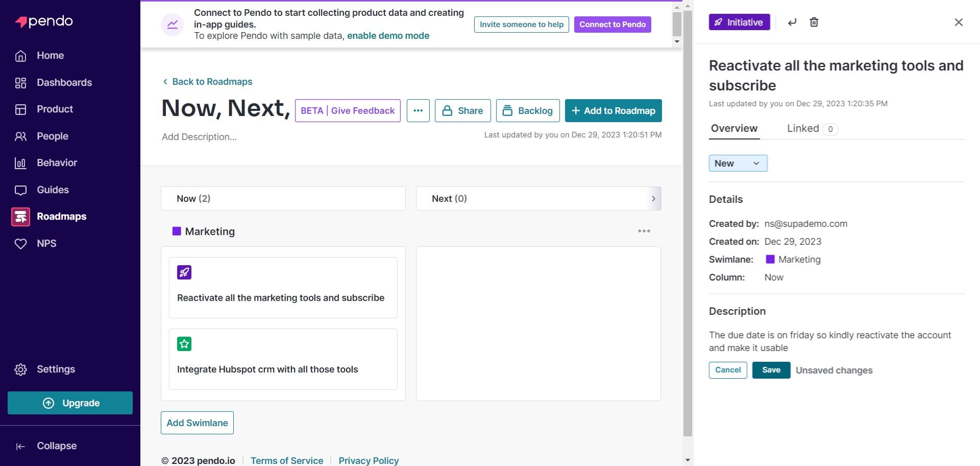Click the green star icon on Hubspot card
980x466 pixels.
coord(184,344)
